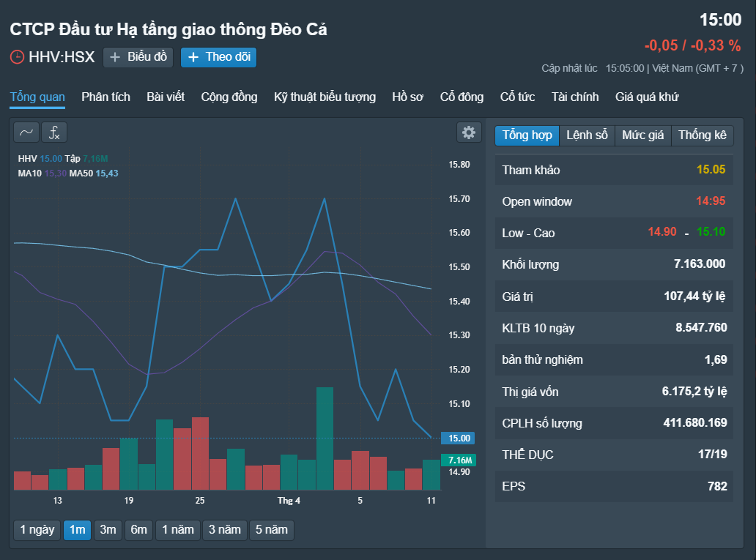Select the Mức giá panel tab
The height and width of the screenshot is (560, 756).
(x=642, y=135)
